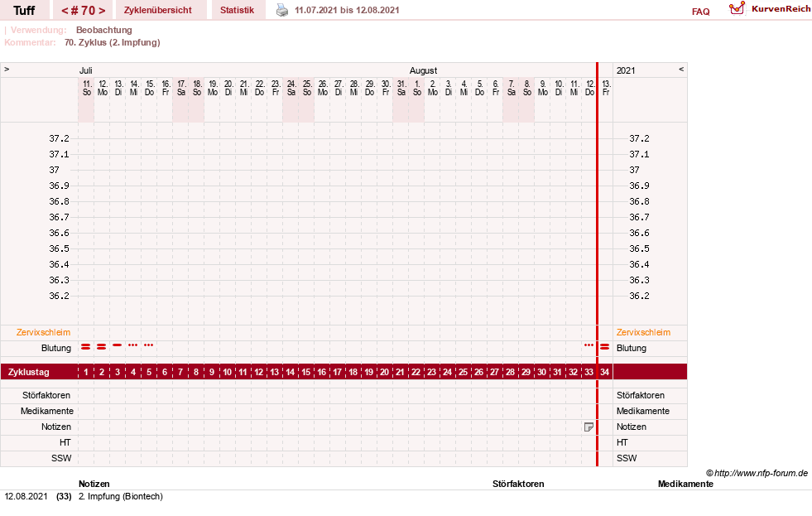Open the note icon on cycle day 33
812x516 pixels.
pos(589,427)
